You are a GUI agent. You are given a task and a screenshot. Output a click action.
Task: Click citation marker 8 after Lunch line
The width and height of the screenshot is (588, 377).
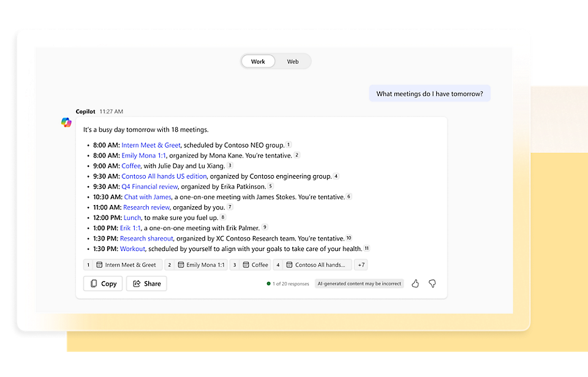[x=223, y=217]
